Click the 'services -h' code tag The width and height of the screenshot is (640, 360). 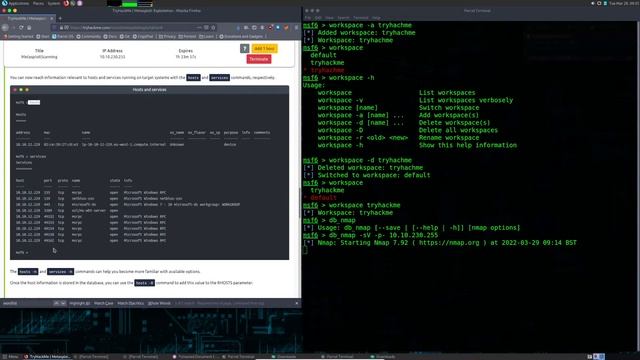point(60,271)
